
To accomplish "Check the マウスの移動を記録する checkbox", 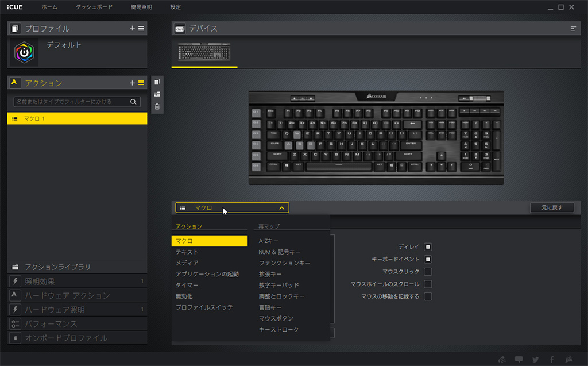I will tap(427, 296).
